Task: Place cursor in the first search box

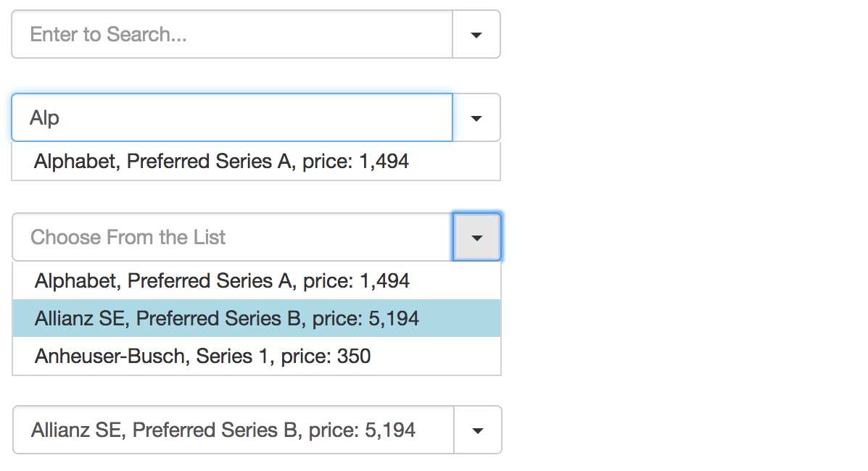Action: (x=232, y=34)
